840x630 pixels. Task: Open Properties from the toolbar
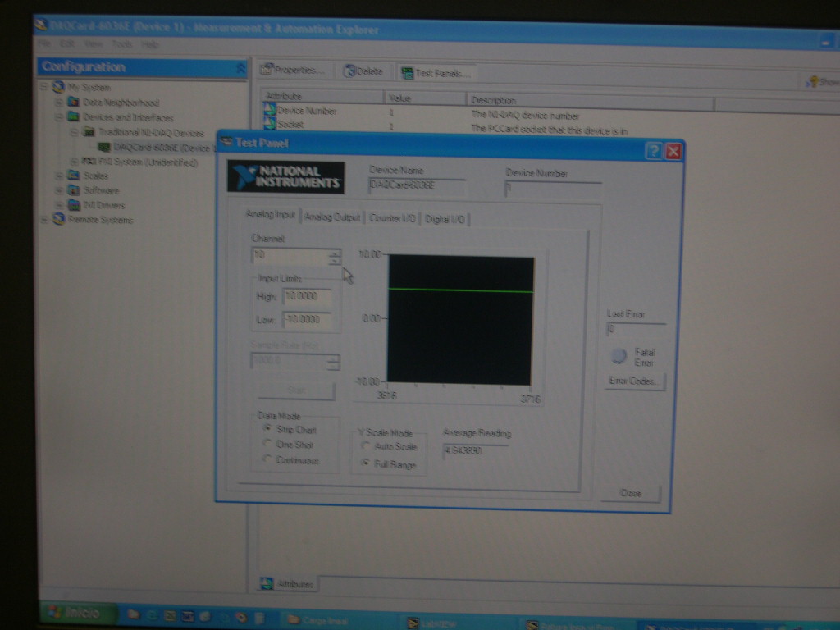(x=292, y=70)
